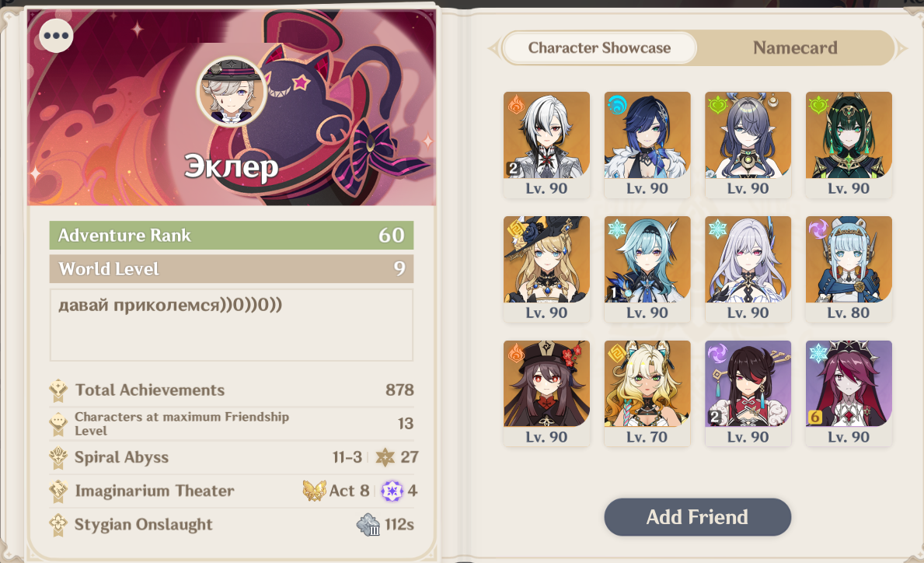The width and height of the screenshot is (924, 563).
Task: Click the left arrow beside Character Showcase
Action: (493, 47)
